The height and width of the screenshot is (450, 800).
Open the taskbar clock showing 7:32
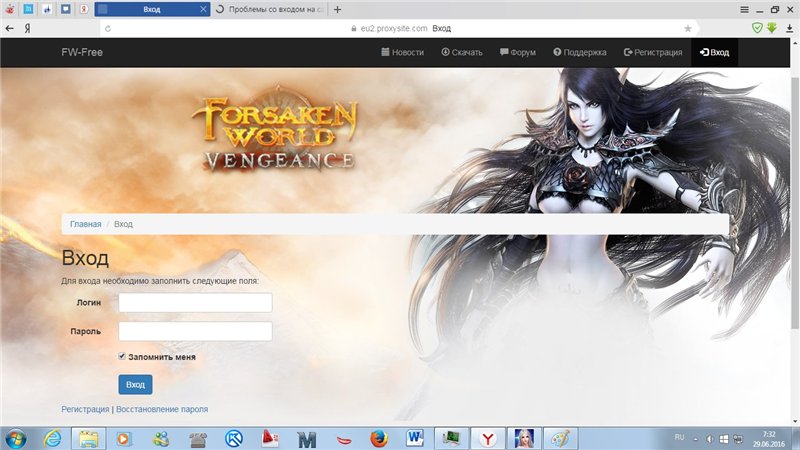click(x=768, y=439)
